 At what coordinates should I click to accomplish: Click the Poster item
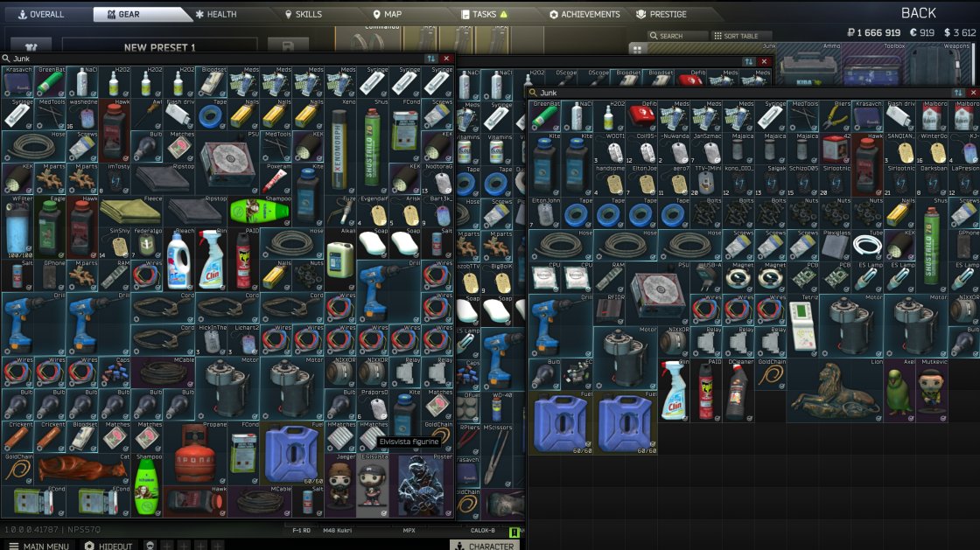pos(421,484)
